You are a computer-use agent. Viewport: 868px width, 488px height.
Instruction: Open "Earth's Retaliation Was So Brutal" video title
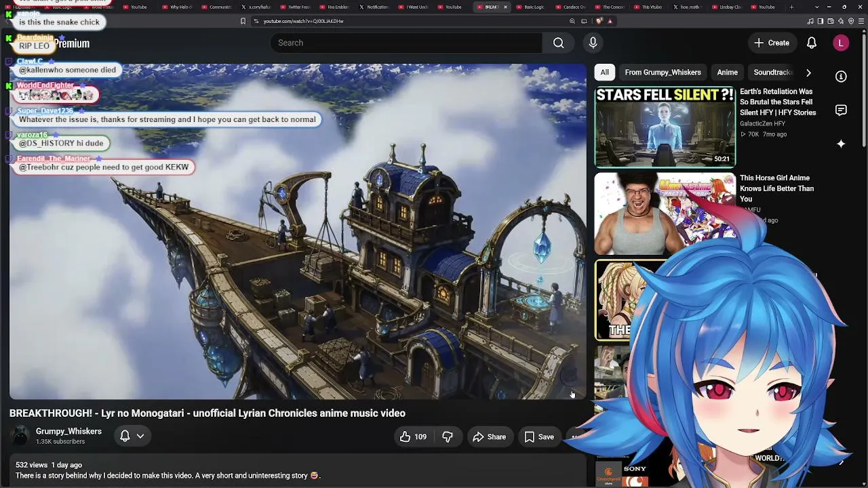tap(778, 102)
